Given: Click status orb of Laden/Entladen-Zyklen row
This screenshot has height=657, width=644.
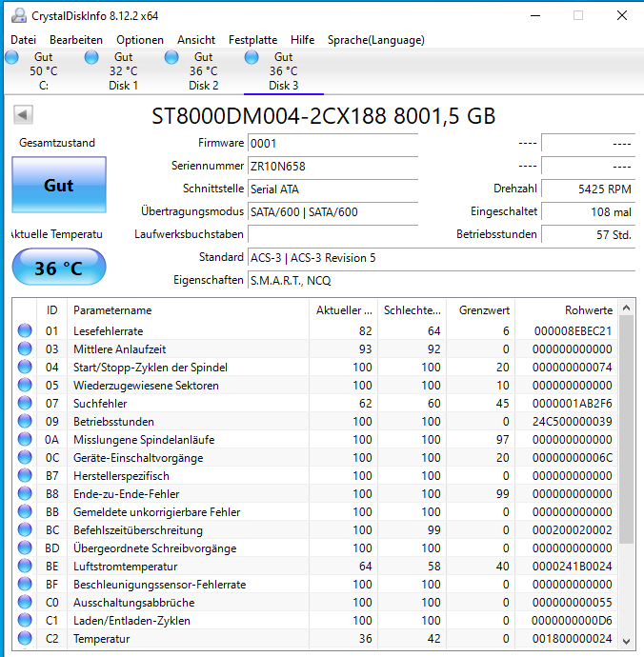Looking at the screenshot, I should pos(25,620).
